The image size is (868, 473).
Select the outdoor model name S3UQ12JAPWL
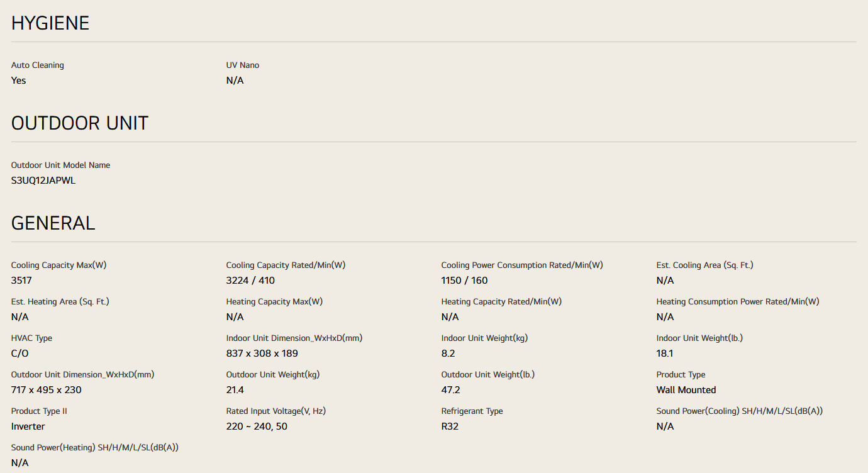click(43, 181)
